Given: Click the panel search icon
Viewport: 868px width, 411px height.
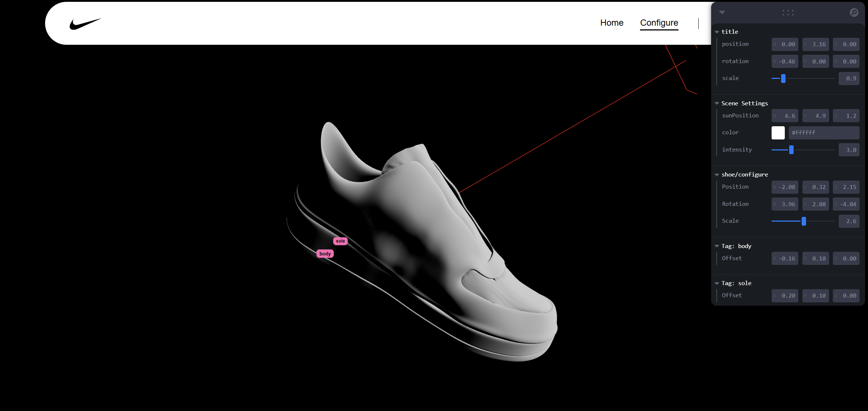Looking at the screenshot, I should pyautogui.click(x=854, y=12).
